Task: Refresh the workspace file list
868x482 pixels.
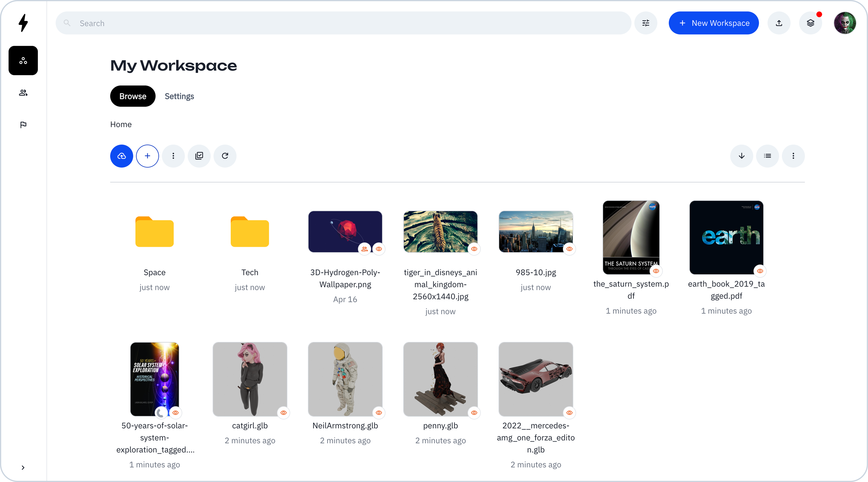Action: (x=225, y=156)
